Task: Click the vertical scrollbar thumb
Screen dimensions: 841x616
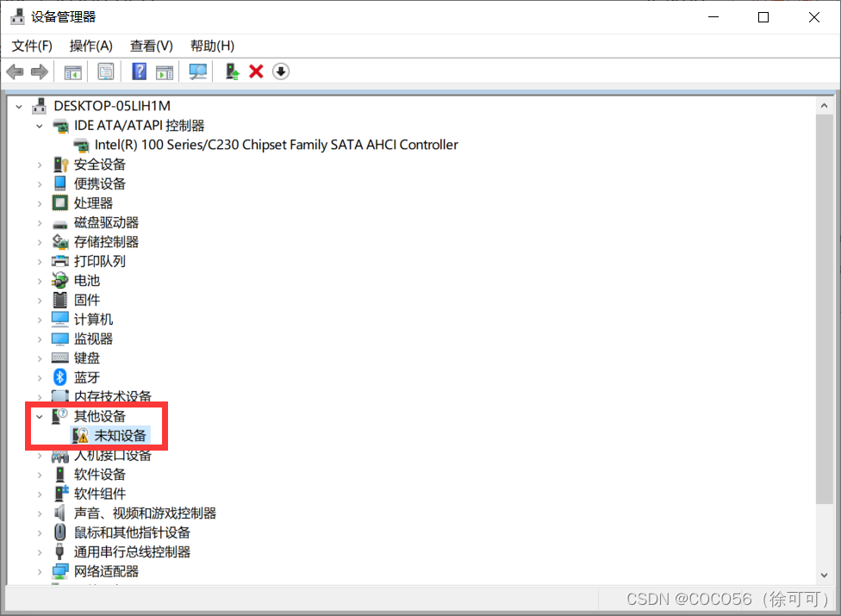Action: click(x=825, y=308)
